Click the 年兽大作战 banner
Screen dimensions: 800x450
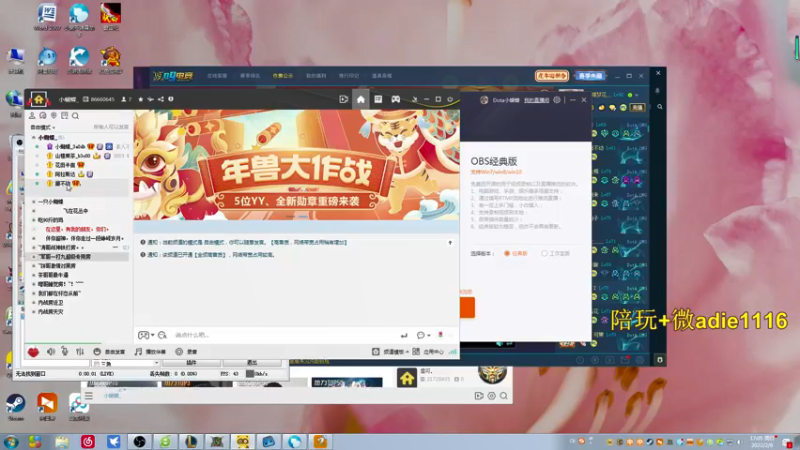tap(296, 165)
